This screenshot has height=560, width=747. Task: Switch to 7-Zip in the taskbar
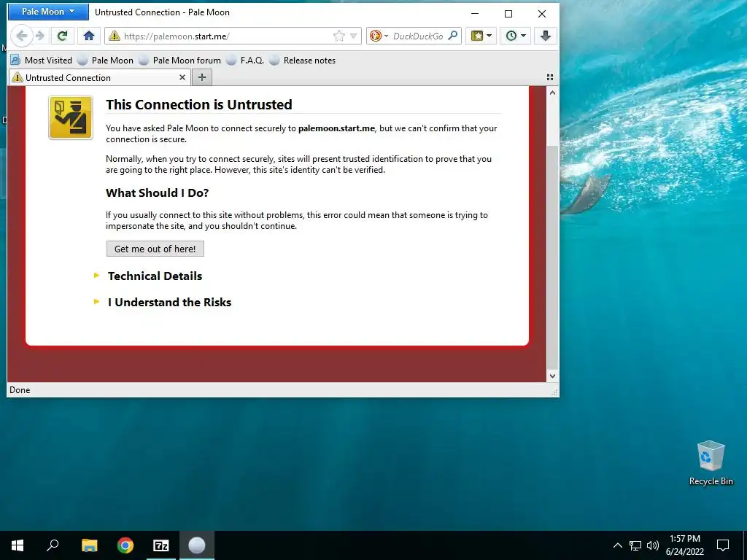pyautogui.click(x=161, y=545)
